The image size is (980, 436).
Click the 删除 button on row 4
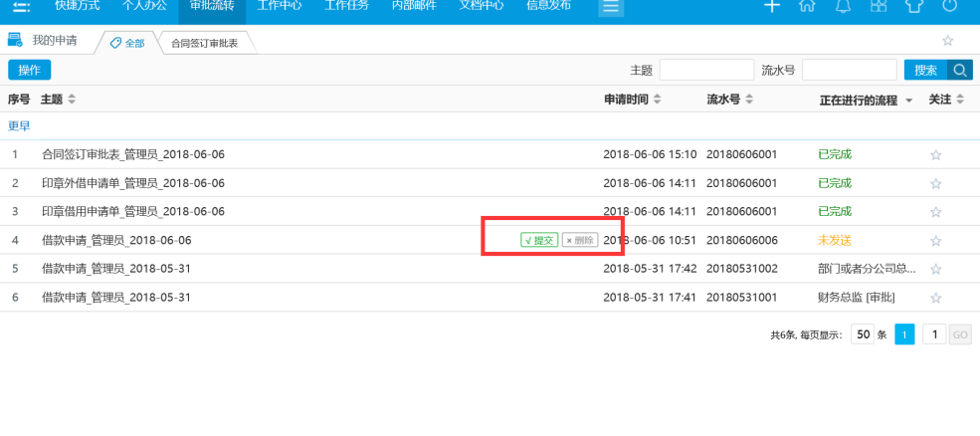click(580, 240)
